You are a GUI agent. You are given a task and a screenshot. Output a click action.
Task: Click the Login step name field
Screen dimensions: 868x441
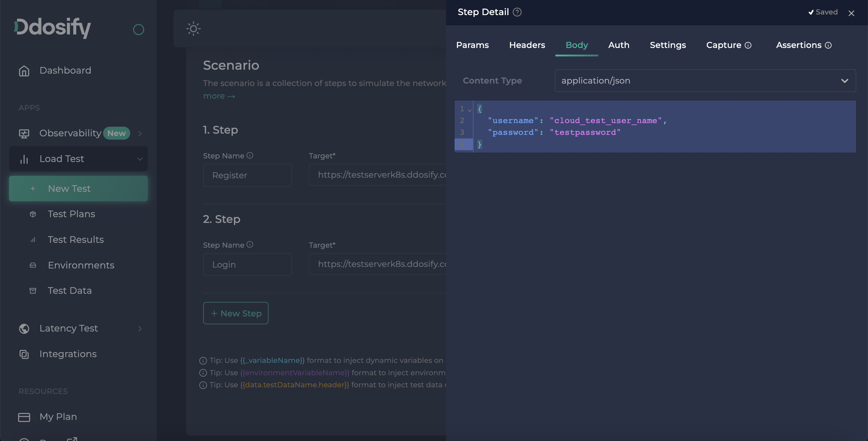click(247, 265)
